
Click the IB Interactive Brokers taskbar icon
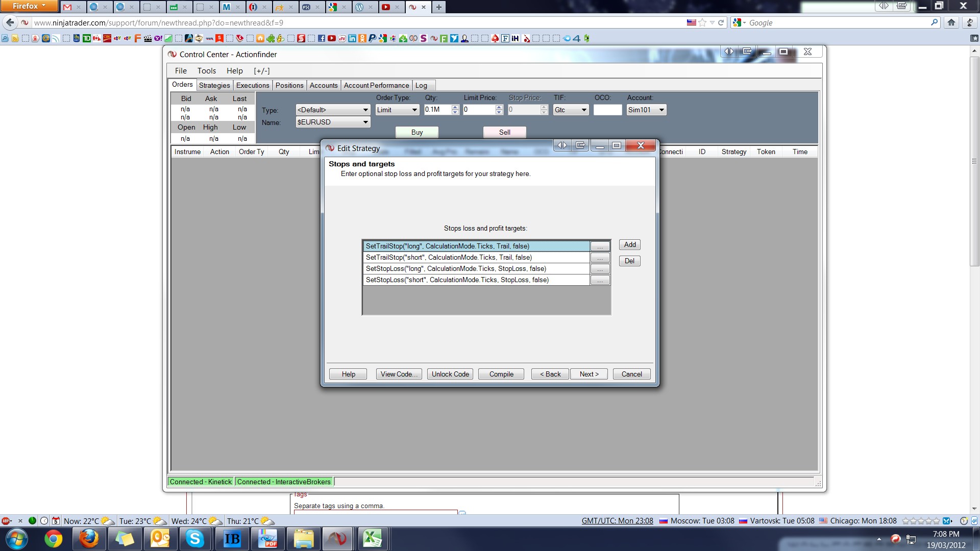[232, 539]
